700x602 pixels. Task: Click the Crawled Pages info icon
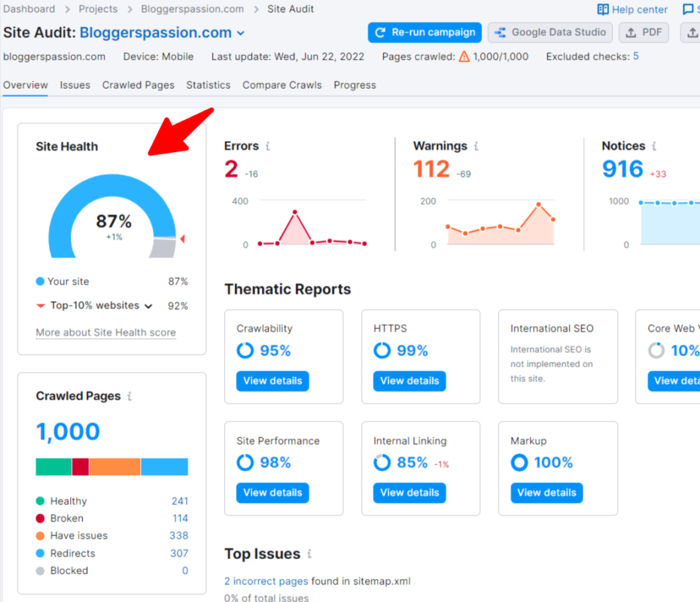click(129, 397)
